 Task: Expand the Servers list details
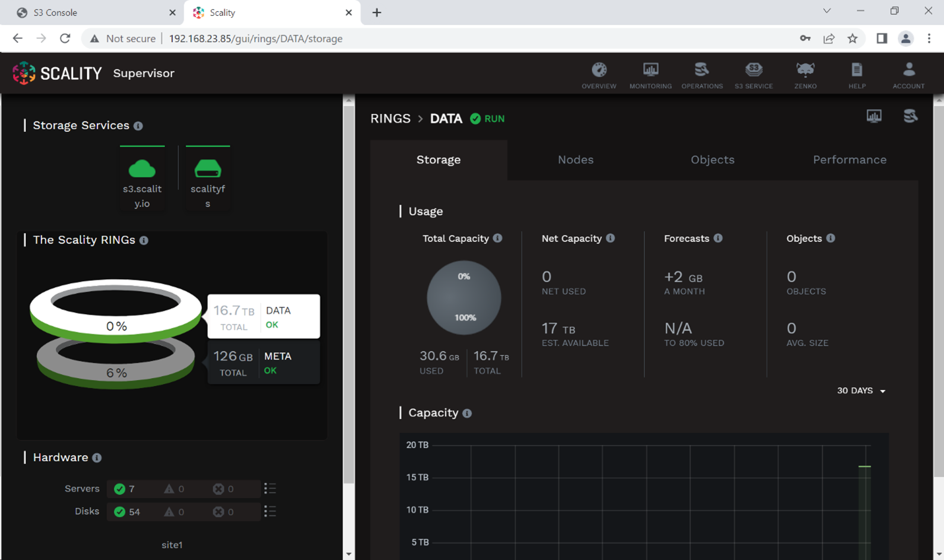269,489
